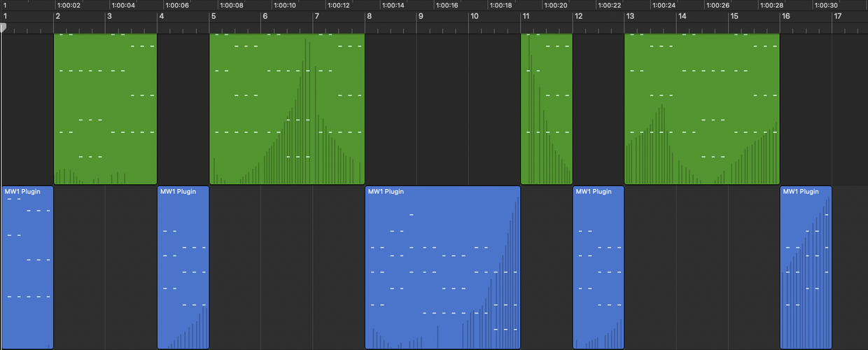Click the 1:00:30 timecode in the ruler
This screenshot has width=868, height=350.
click(825, 5)
